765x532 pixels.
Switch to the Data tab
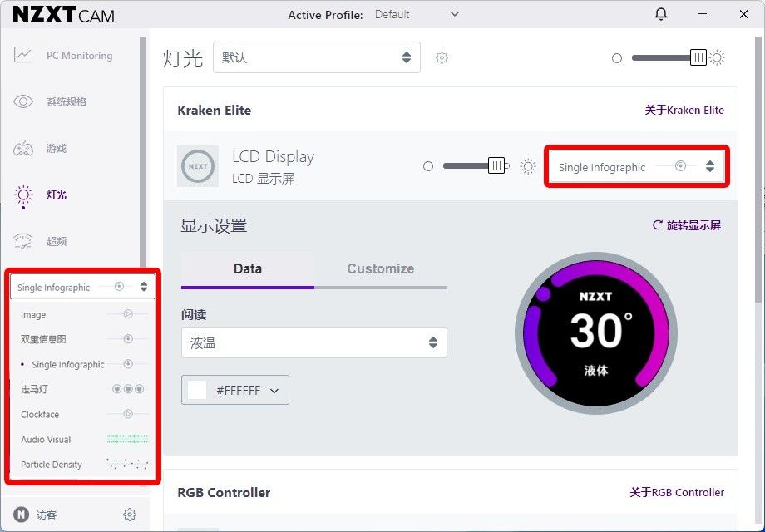click(247, 269)
